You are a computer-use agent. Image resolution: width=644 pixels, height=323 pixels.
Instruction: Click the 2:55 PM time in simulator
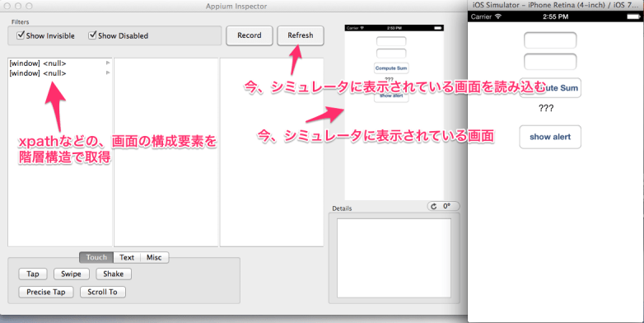click(555, 16)
